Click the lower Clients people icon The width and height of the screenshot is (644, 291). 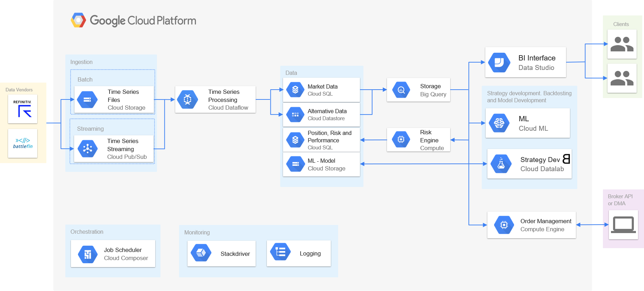point(622,78)
